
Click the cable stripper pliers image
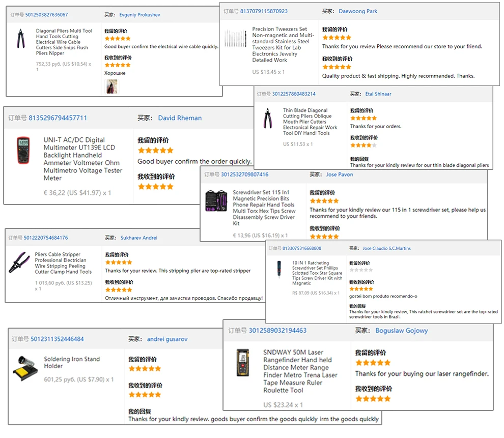coord(19,262)
